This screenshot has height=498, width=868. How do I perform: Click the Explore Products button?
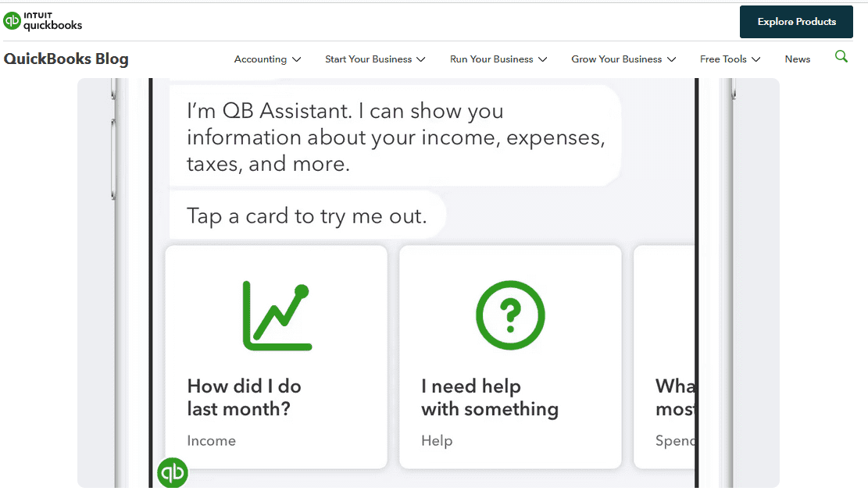(796, 22)
